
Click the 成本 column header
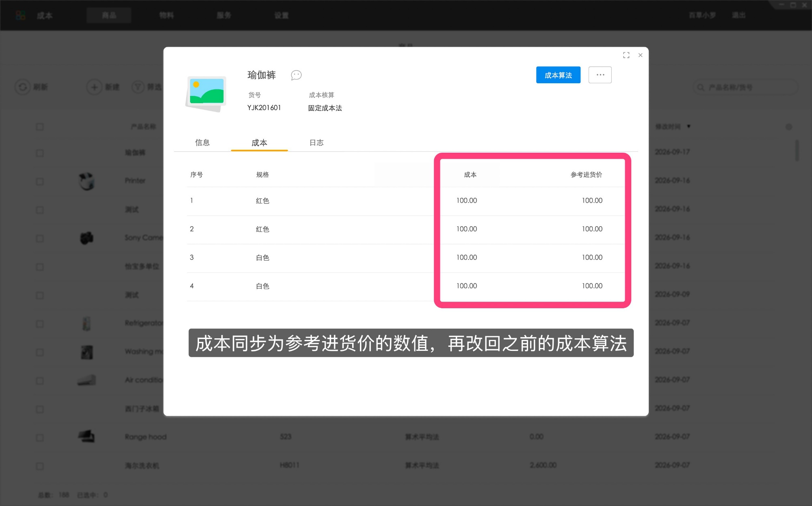470,175
